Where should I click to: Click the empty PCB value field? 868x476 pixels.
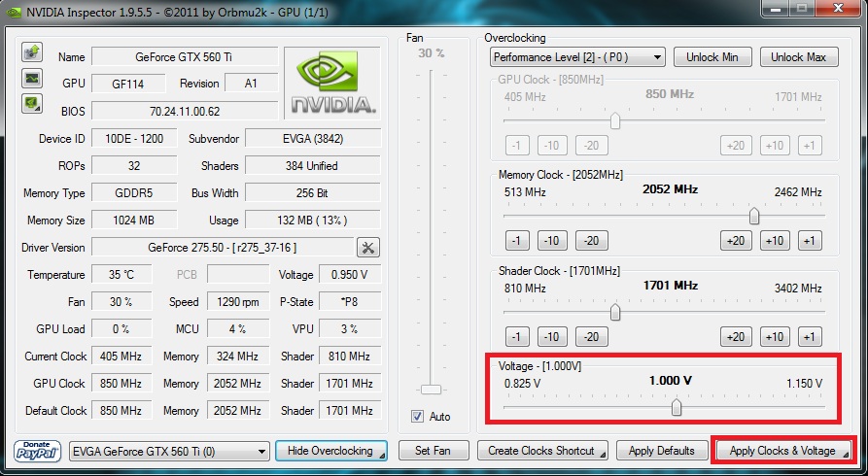pyautogui.click(x=238, y=275)
